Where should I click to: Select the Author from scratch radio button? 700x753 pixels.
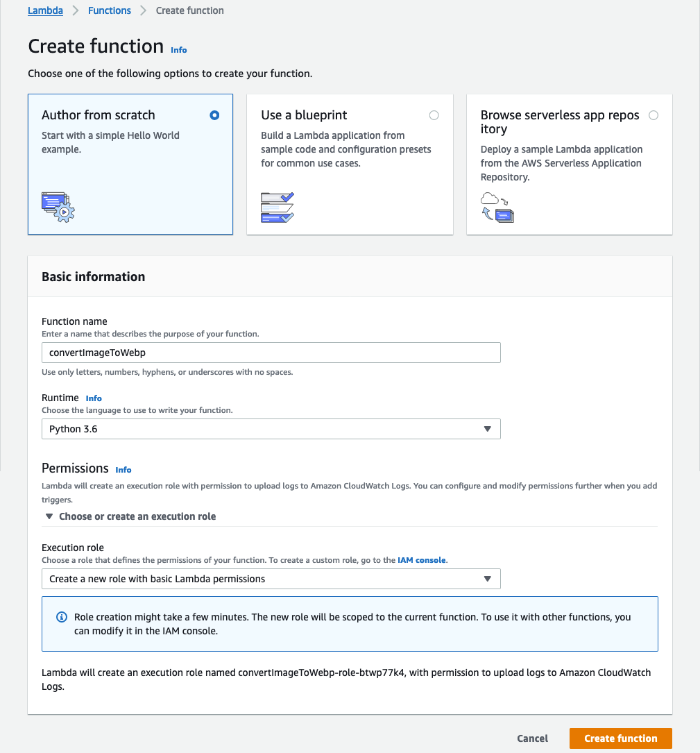coord(214,115)
